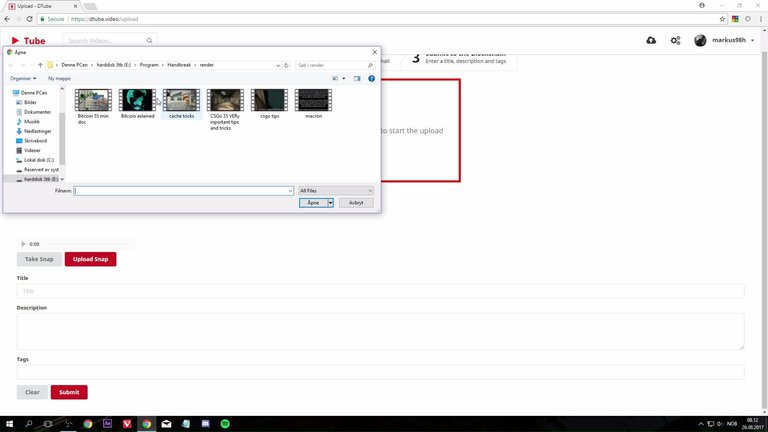
Task: Select Bilder in navigation pane
Action: coord(30,102)
